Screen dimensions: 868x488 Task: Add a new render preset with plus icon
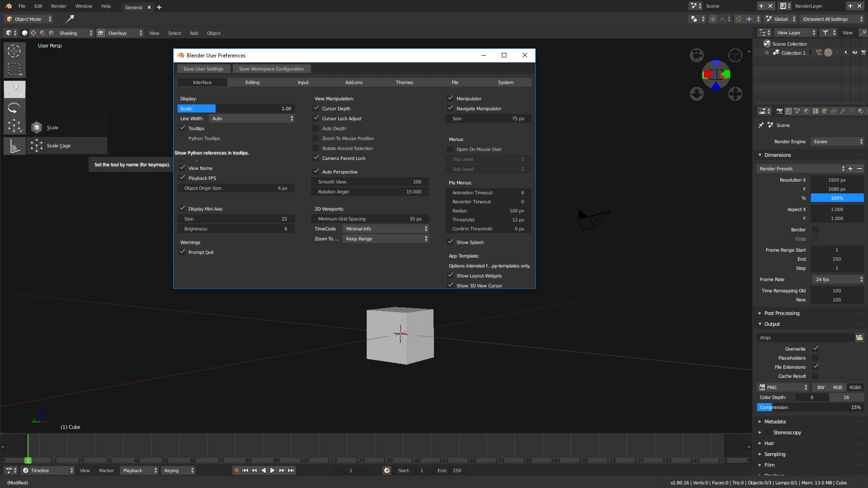pos(850,169)
